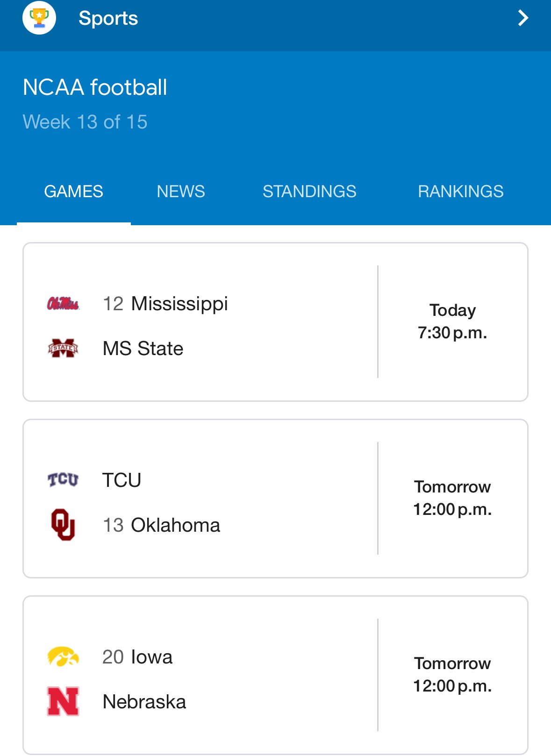Switch to the GAMES tab
This screenshot has width=551, height=756.
pyautogui.click(x=74, y=192)
